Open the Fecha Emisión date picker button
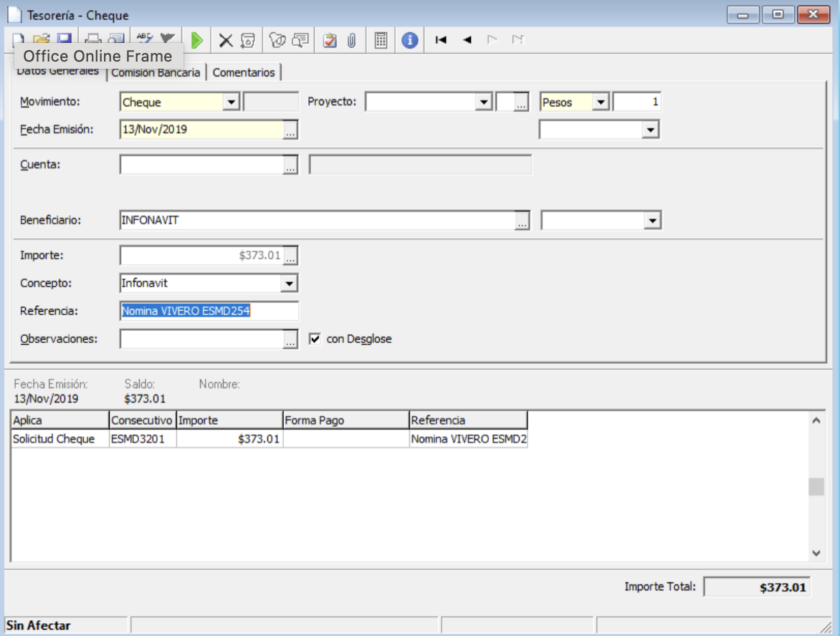Viewport: 840px width, 636px height. (x=290, y=130)
